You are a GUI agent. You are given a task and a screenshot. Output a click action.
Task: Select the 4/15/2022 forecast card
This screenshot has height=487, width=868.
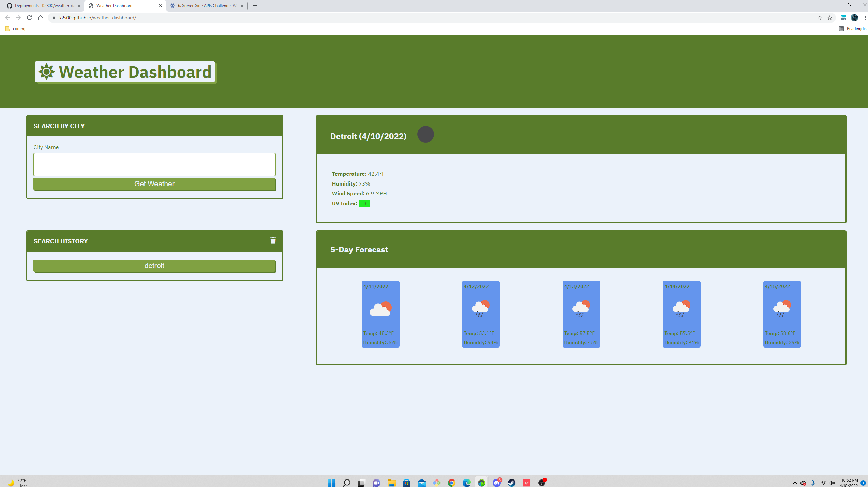[x=782, y=314]
